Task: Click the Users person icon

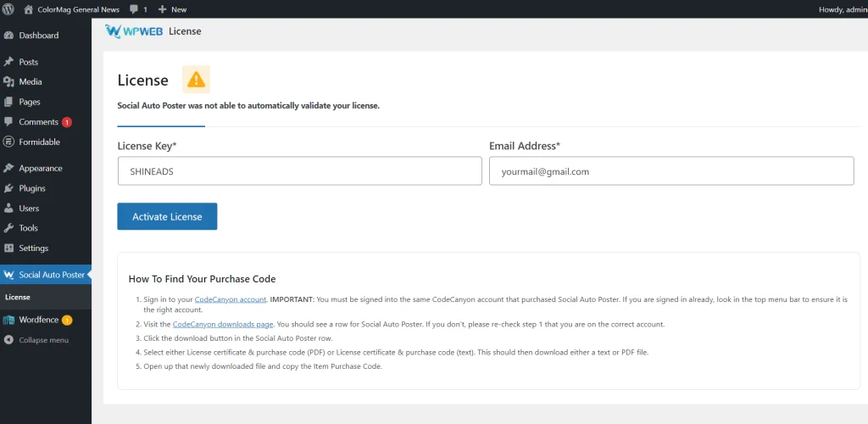Action: click(x=8, y=208)
